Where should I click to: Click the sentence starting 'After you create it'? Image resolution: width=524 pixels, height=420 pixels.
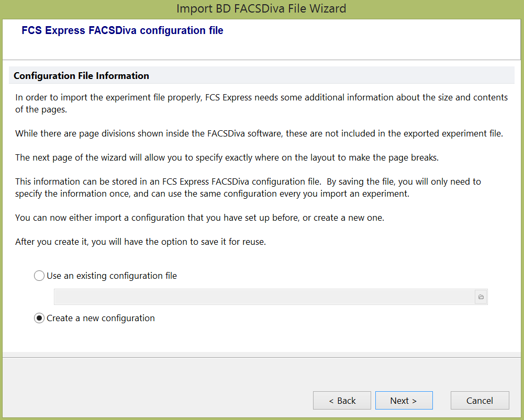(140, 242)
